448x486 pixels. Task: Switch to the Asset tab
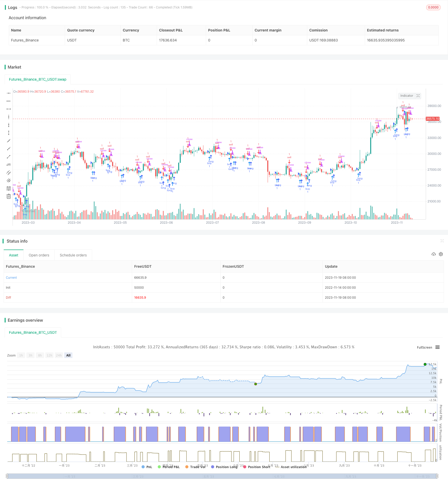pyautogui.click(x=14, y=255)
